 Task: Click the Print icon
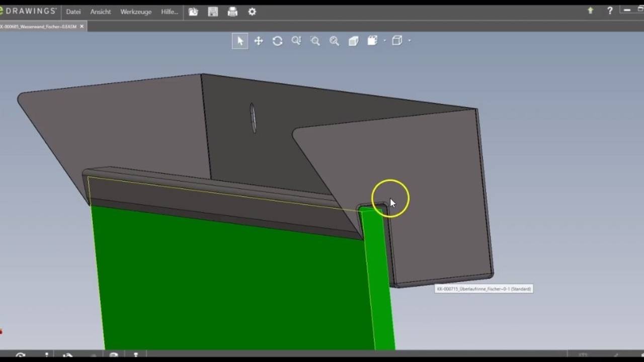click(x=232, y=12)
